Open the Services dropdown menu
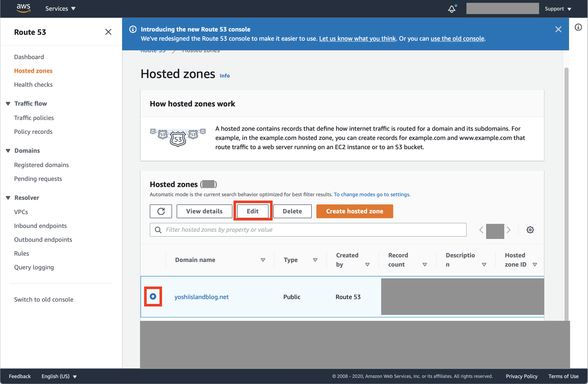The height and width of the screenshot is (384, 588). pos(60,9)
